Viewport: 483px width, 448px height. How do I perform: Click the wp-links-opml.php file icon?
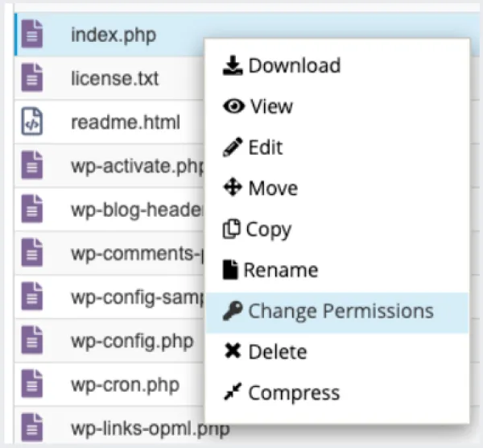coord(31,428)
